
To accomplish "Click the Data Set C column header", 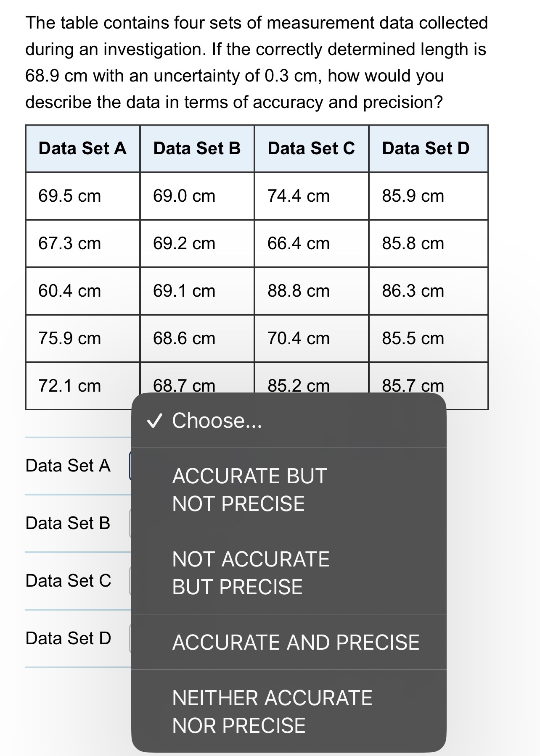I will click(312, 148).
